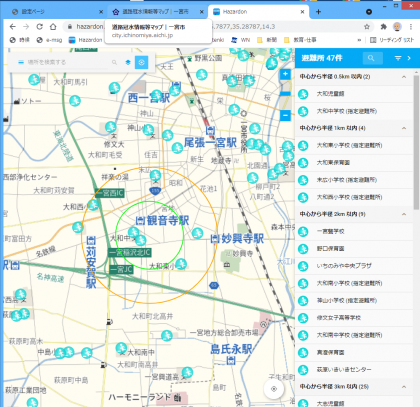420x407 pixels.
Task: Click the blue locate target button in search bar
Action: pyautogui.click(x=141, y=62)
